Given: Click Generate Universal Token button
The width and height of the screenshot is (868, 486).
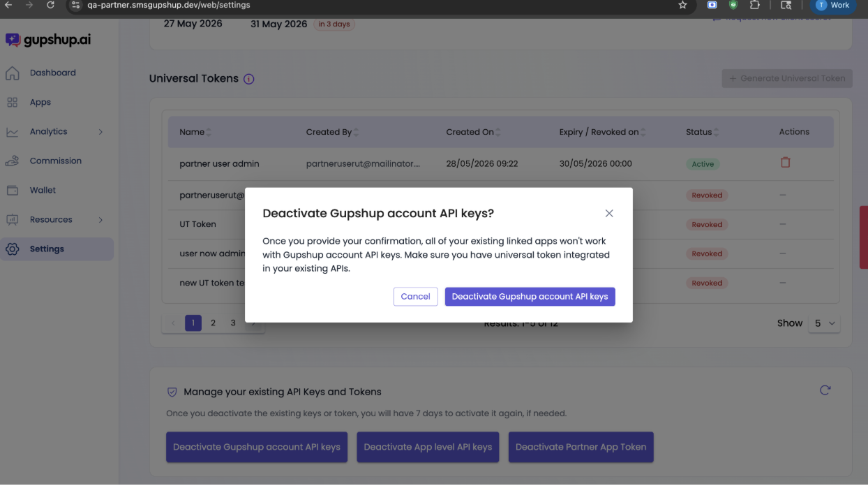Looking at the screenshot, I should click(787, 78).
